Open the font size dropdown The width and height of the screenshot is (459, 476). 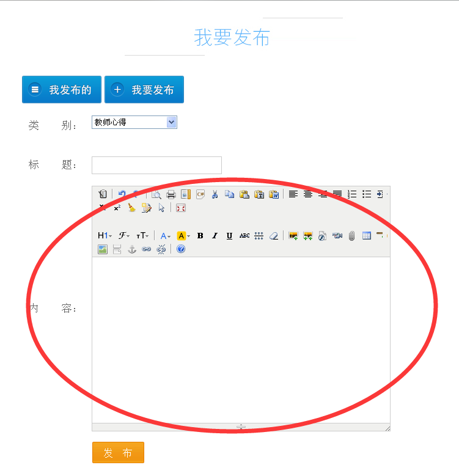[x=142, y=236]
